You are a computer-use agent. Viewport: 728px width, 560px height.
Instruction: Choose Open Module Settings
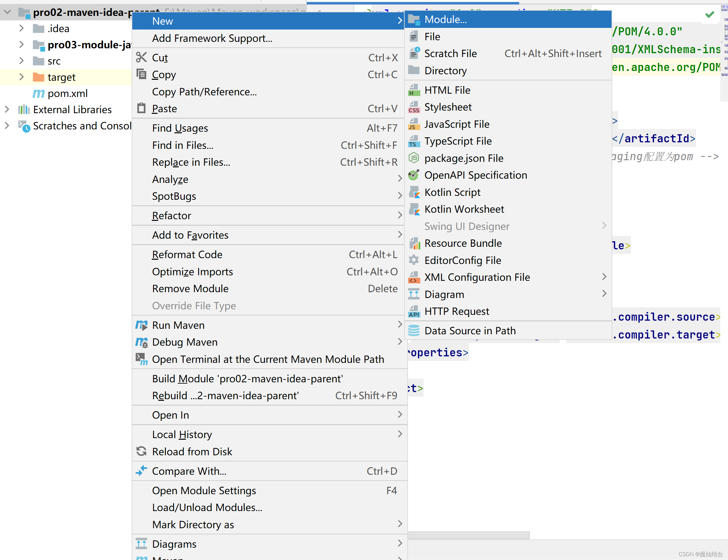(270, 491)
